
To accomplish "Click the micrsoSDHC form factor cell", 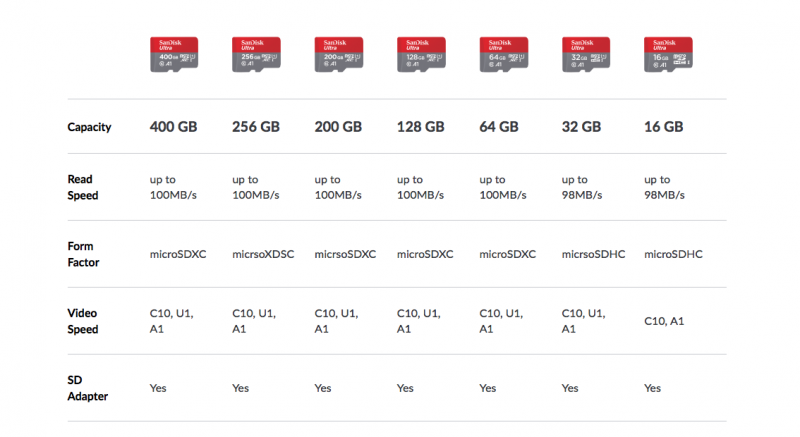I will tap(593, 254).
